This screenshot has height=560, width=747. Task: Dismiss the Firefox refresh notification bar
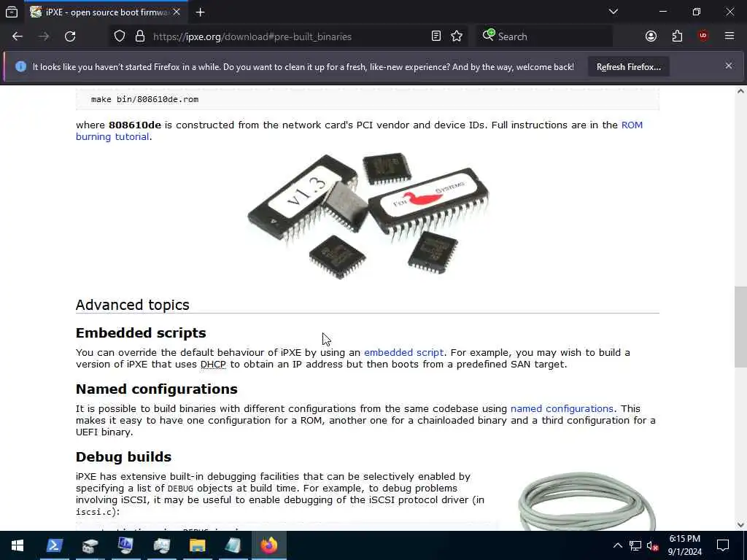click(729, 66)
